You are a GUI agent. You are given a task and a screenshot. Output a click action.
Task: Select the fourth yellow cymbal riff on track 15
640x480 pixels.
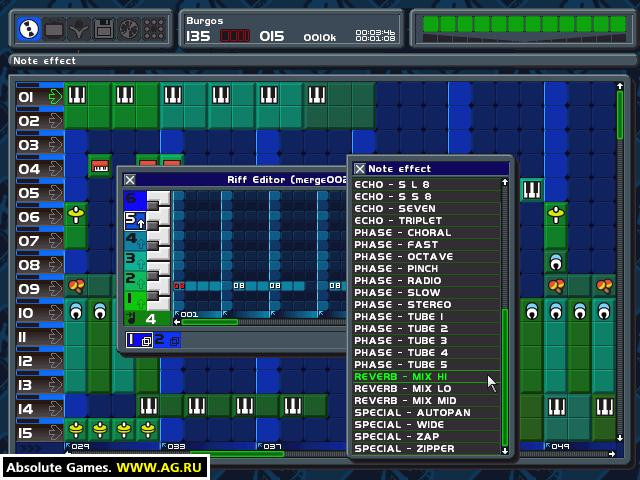click(148, 430)
